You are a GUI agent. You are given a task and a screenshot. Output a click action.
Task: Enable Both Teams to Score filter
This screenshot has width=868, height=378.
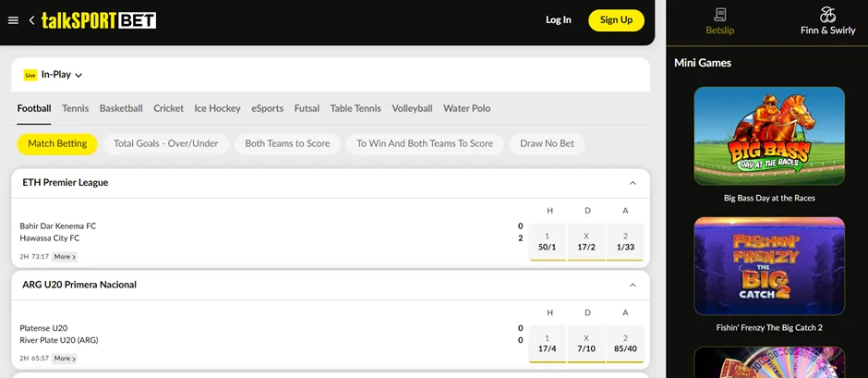287,144
